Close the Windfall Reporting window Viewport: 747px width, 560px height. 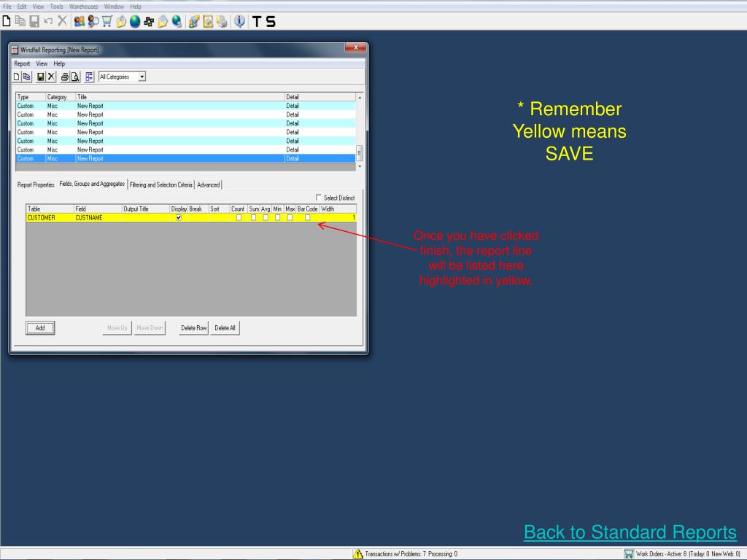click(x=355, y=47)
